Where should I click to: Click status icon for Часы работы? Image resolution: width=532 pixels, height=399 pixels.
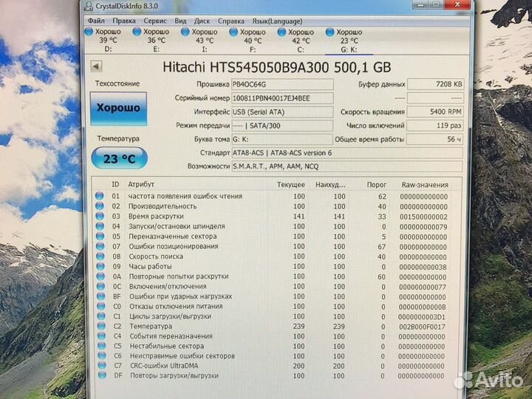click(x=100, y=266)
